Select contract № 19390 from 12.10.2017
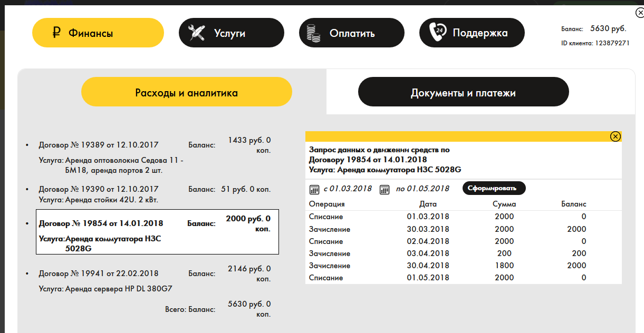 coord(99,189)
